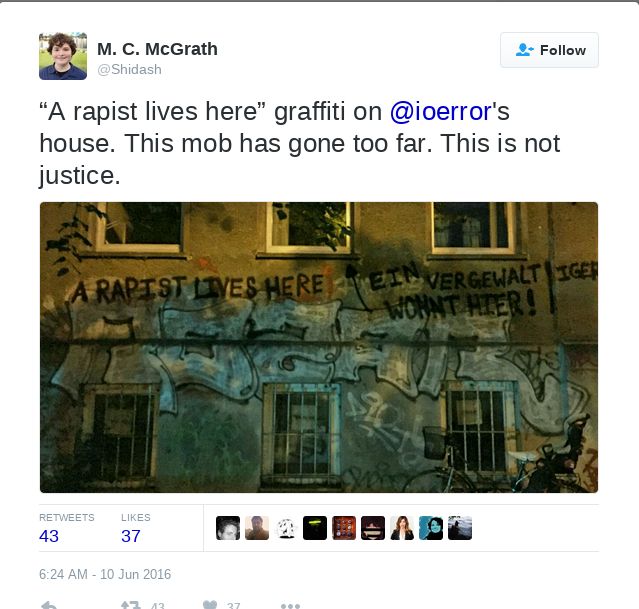This screenshot has height=609, width=639.
Task: Click the last liker avatar in row
Action: click(x=460, y=528)
